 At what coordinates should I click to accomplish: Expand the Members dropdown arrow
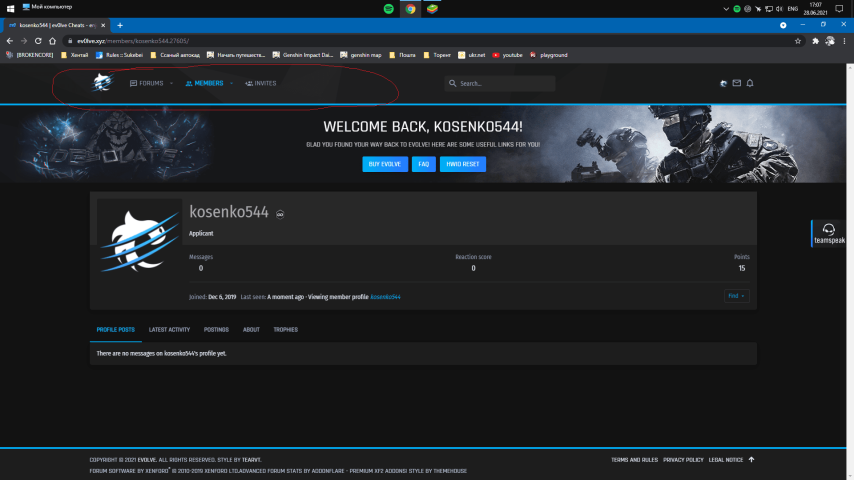pos(231,83)
